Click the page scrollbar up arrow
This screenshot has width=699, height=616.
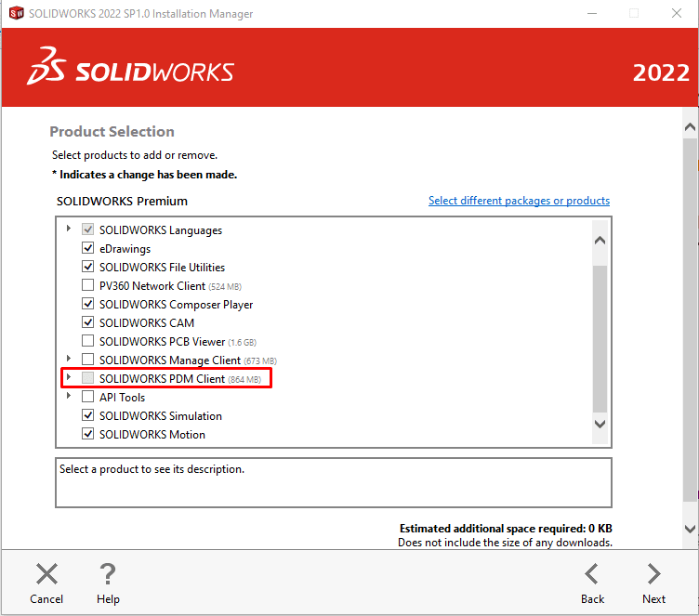point(690,127)
